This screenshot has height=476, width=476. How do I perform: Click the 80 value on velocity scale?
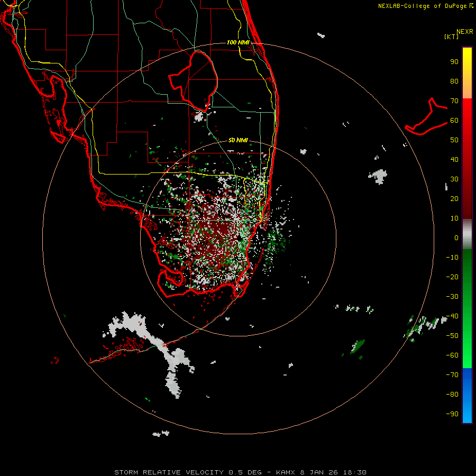pos(454,81)
